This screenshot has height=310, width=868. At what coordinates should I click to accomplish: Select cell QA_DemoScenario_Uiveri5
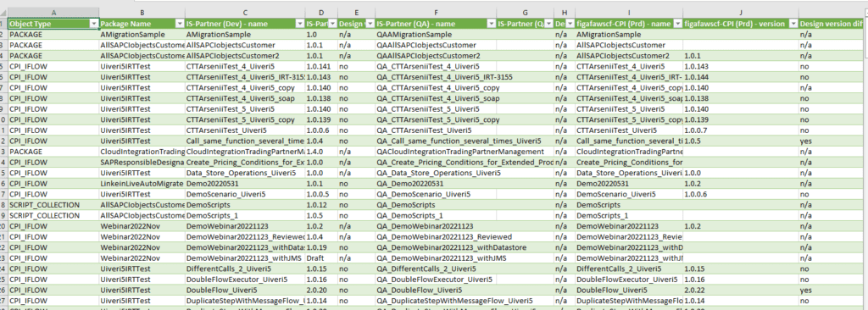[x=436, y=194]
